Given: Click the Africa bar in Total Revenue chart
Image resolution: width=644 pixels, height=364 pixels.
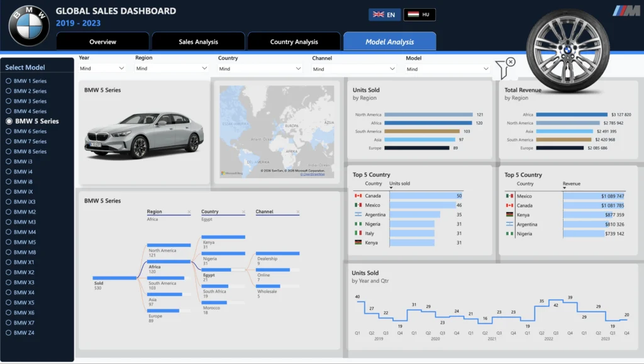Looking at the screenshot, I should click(x=571, y=114).
